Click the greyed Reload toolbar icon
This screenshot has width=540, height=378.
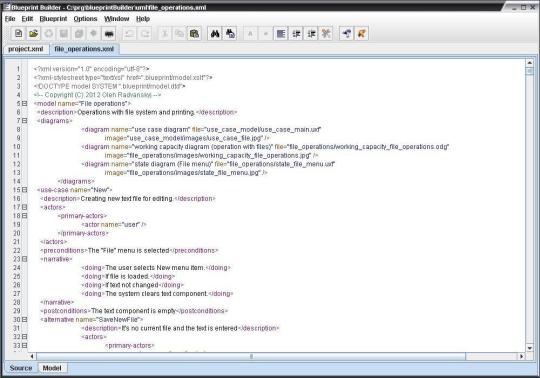[x=49, y=34]
